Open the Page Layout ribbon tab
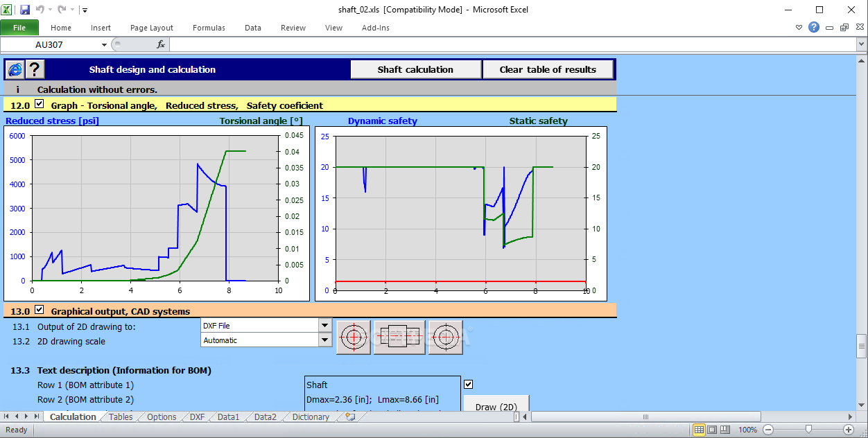Screen dimensions: 868x438 coord(152,28)
